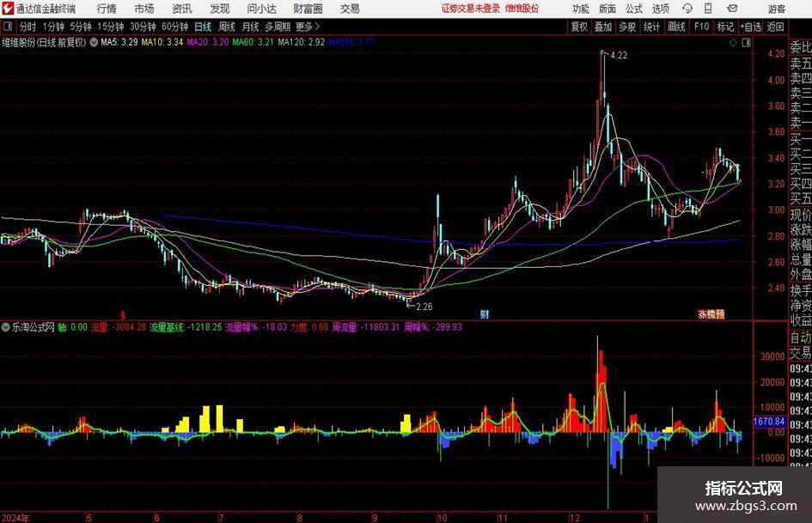Open the 功能 menu
The image size is (812, 523).
(581, 9)
